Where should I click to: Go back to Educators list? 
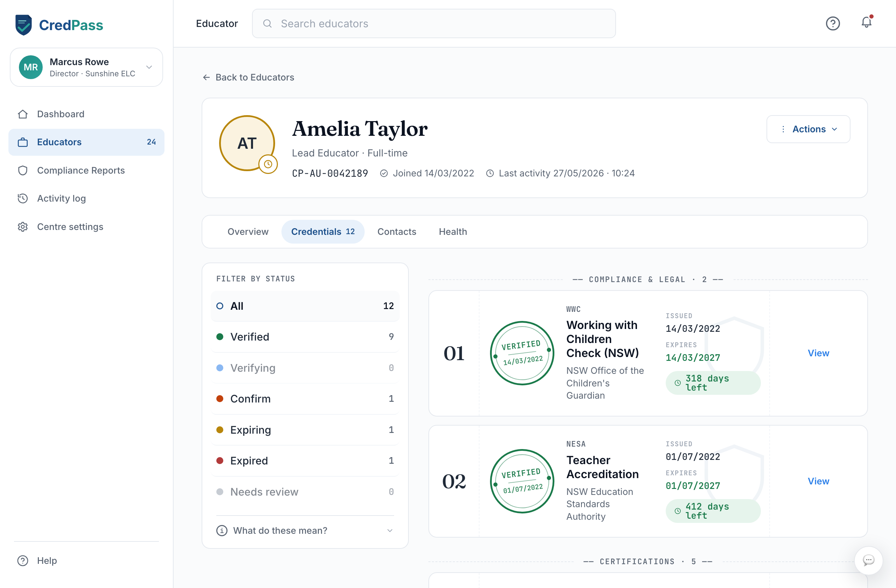pyautogui.click(x=248, y=77)
